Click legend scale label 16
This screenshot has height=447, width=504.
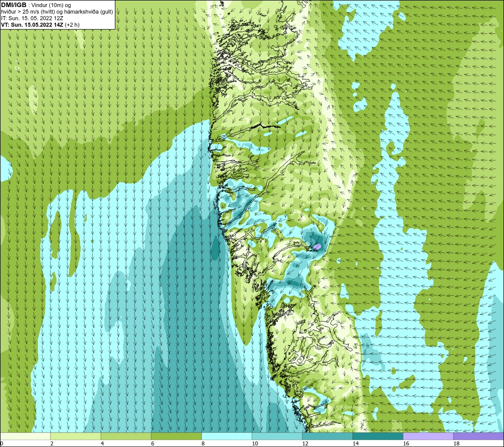(406, 444)
